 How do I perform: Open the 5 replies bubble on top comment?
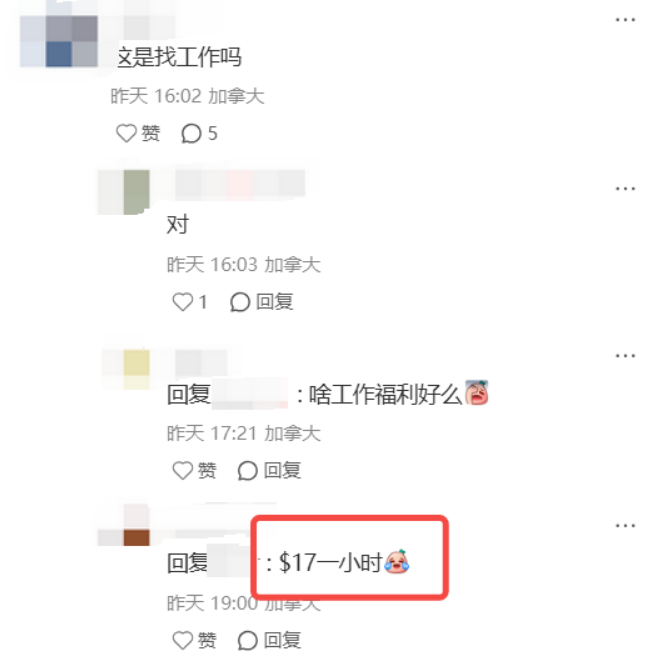click(199, 133)
